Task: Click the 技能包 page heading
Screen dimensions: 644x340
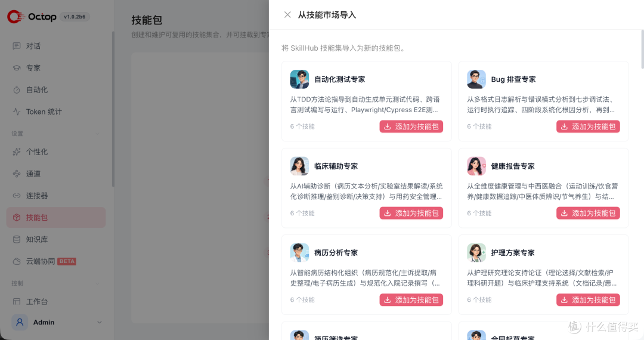Action: point(147,20)
